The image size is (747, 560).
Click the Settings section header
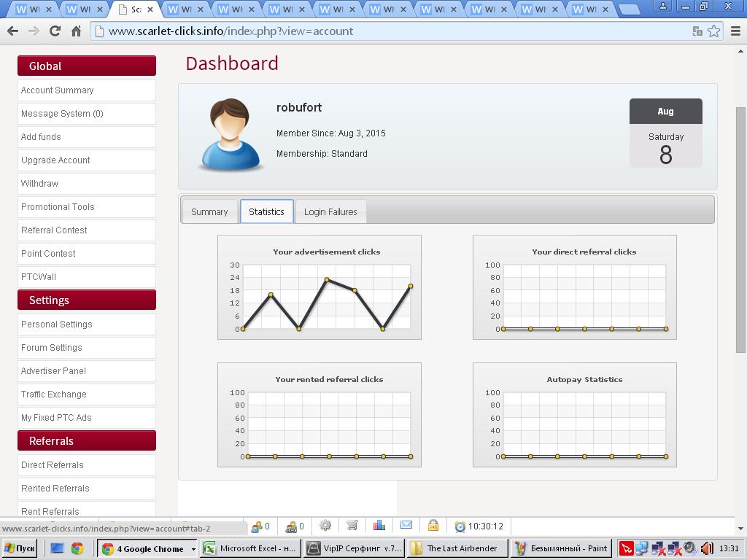pos(87,300)
